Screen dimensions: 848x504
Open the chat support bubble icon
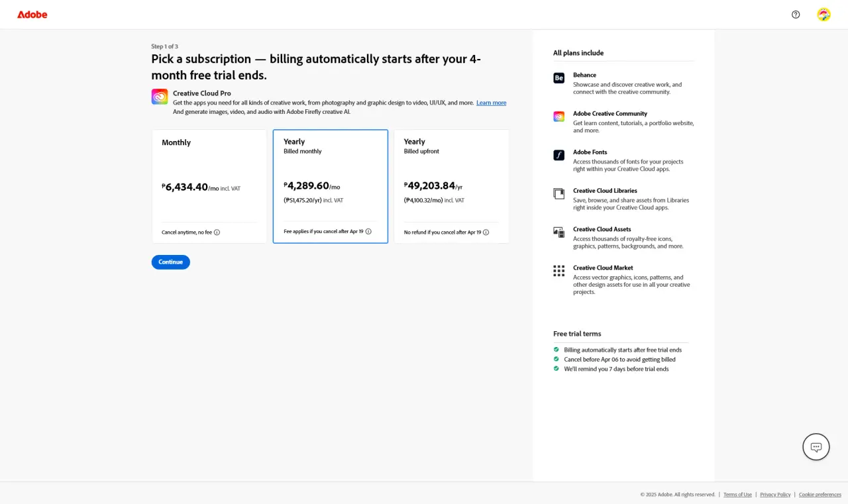816,447
